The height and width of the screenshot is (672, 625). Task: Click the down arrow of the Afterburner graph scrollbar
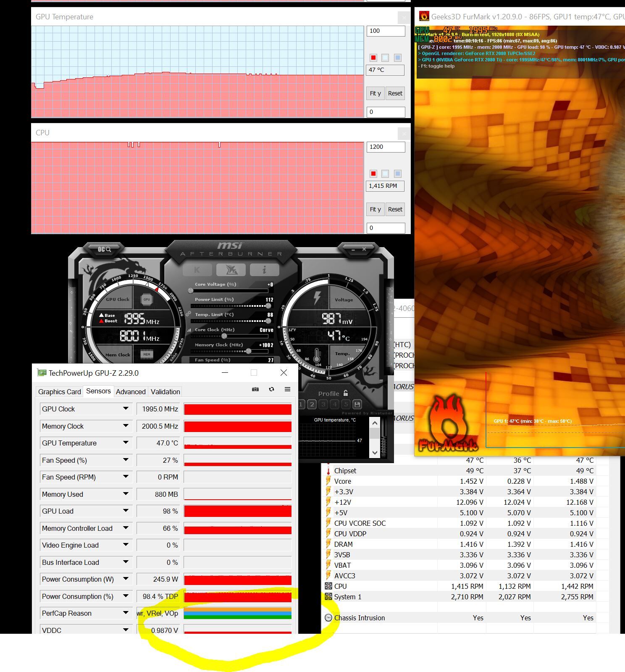pos(375,453)
